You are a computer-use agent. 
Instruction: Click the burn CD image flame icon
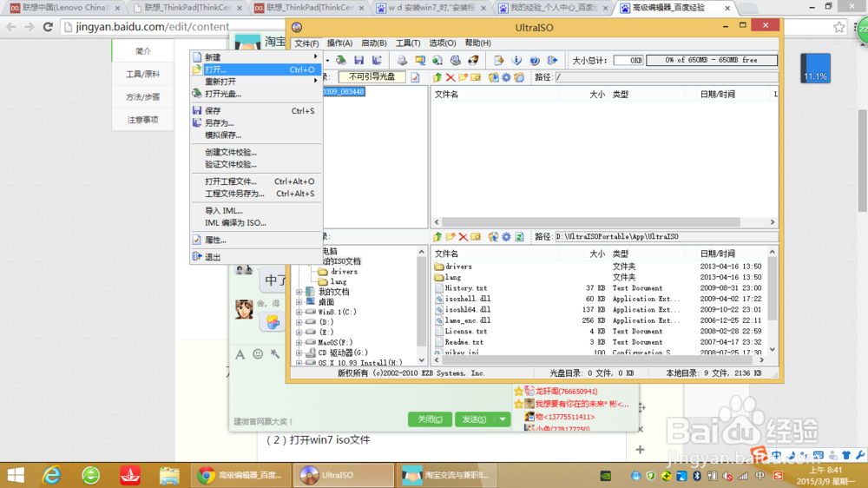click(x=473, y=61)
